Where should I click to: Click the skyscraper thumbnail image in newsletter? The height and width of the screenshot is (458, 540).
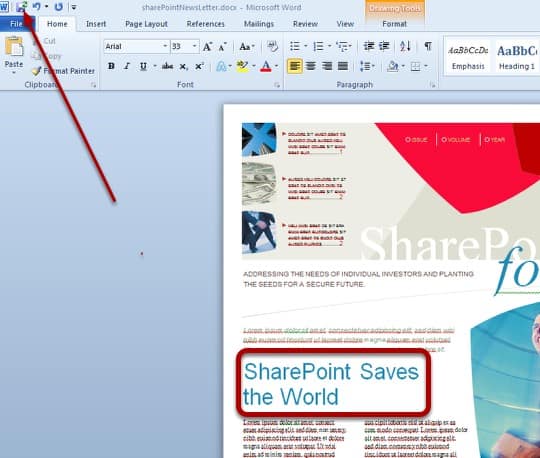[259, 139]
